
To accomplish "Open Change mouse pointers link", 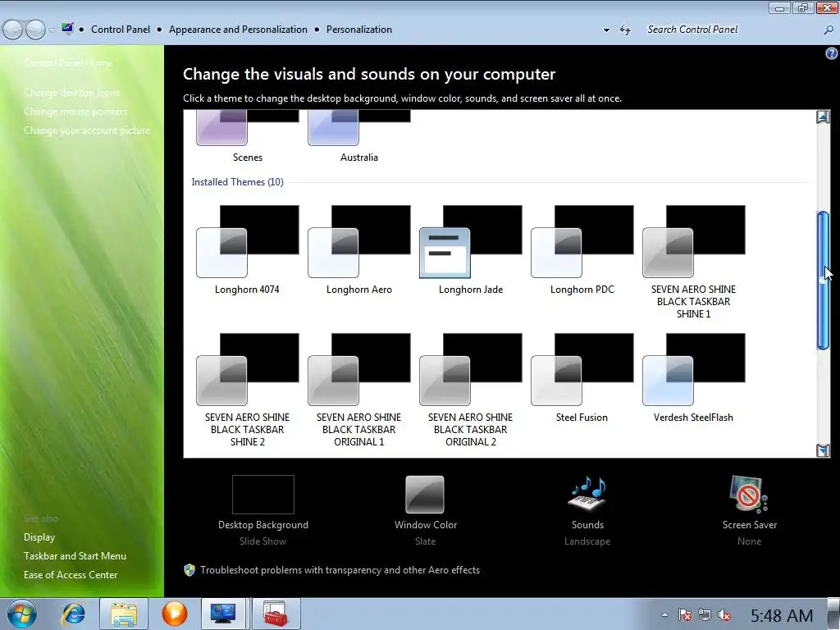I will pyautogui.click(x=75, y=112).
